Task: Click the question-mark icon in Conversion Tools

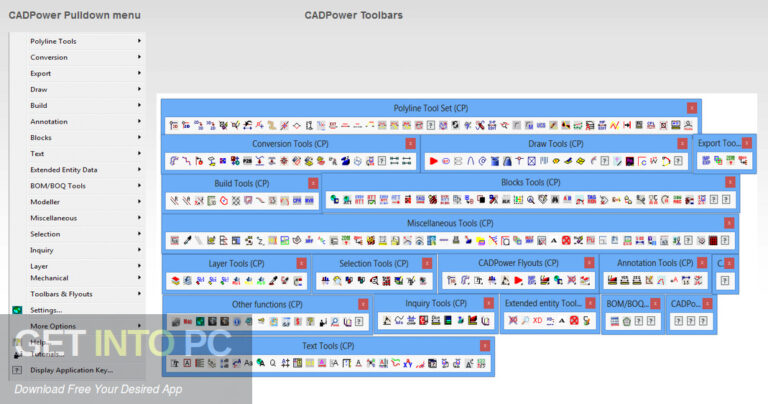Action: click(382, 161)
